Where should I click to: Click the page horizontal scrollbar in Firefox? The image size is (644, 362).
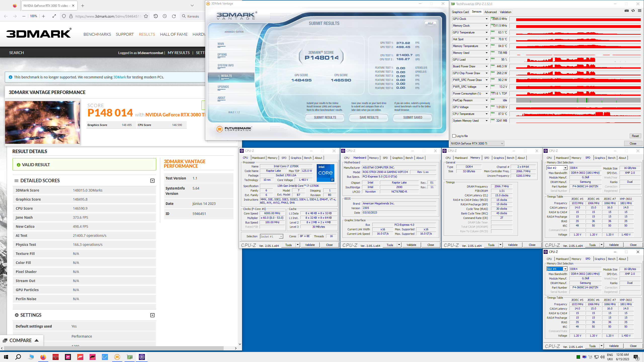point(113,348)
